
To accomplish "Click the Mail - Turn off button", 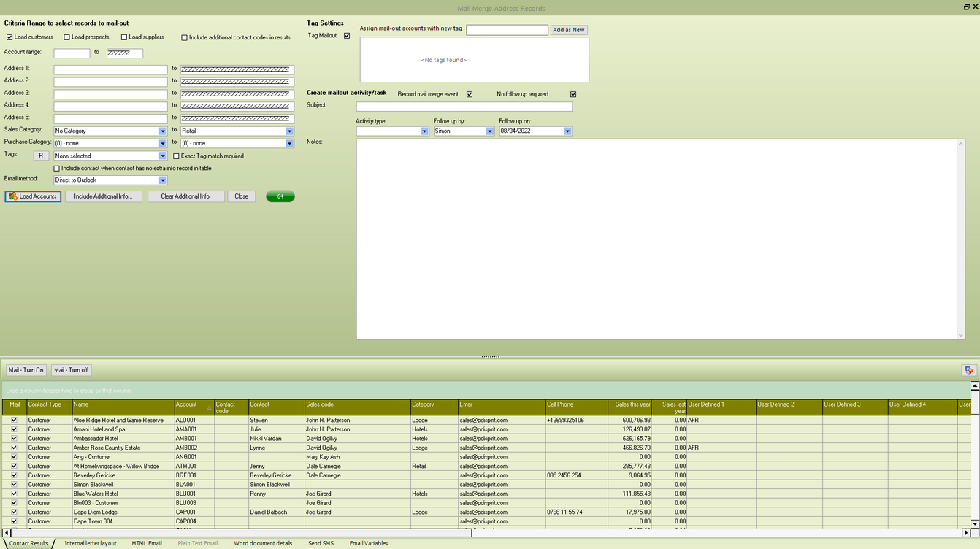I will coord(71,370).
